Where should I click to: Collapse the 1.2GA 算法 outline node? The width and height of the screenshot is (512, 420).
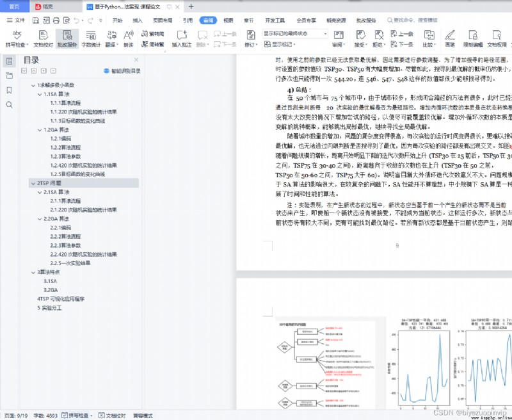pos(40,130)
